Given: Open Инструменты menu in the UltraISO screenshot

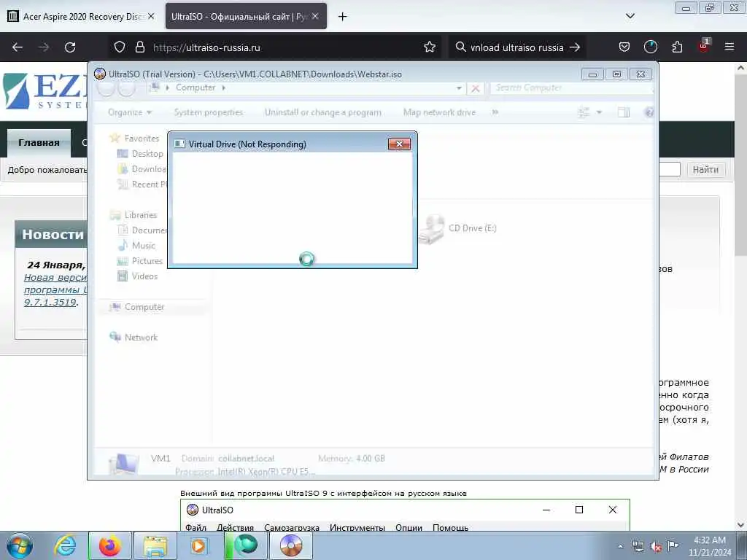Looking at the screenshot, I should pyautogui.click(x=357, y=528).
